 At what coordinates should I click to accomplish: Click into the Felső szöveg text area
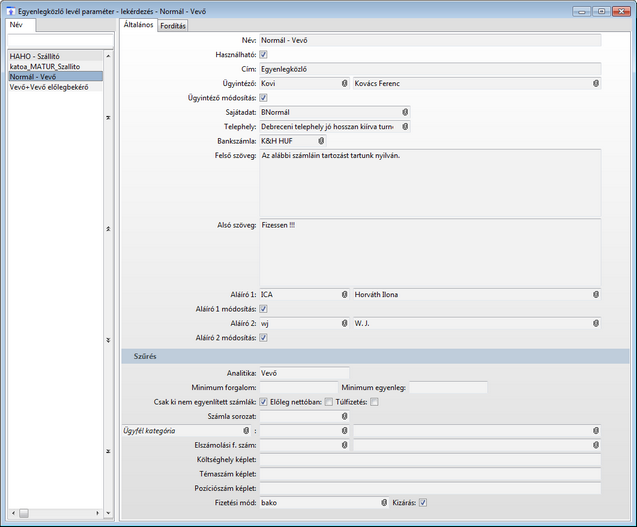(x=430, y=183)
